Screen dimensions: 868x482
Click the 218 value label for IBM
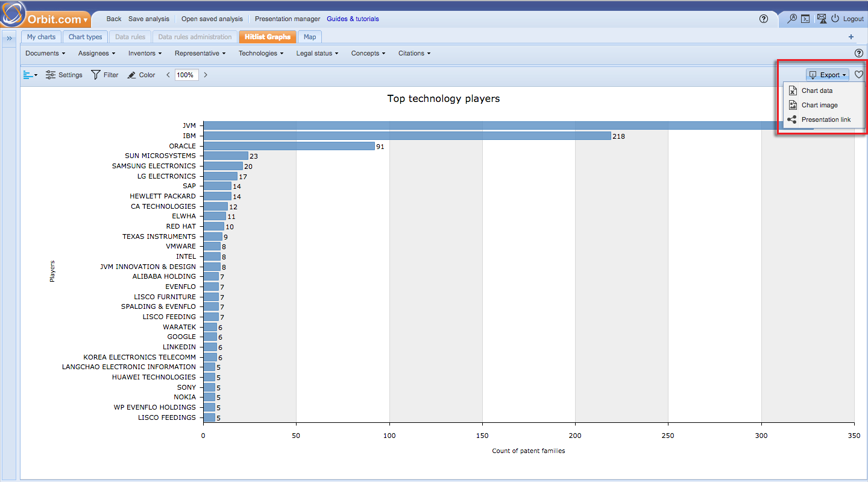(x=618, y=136)
